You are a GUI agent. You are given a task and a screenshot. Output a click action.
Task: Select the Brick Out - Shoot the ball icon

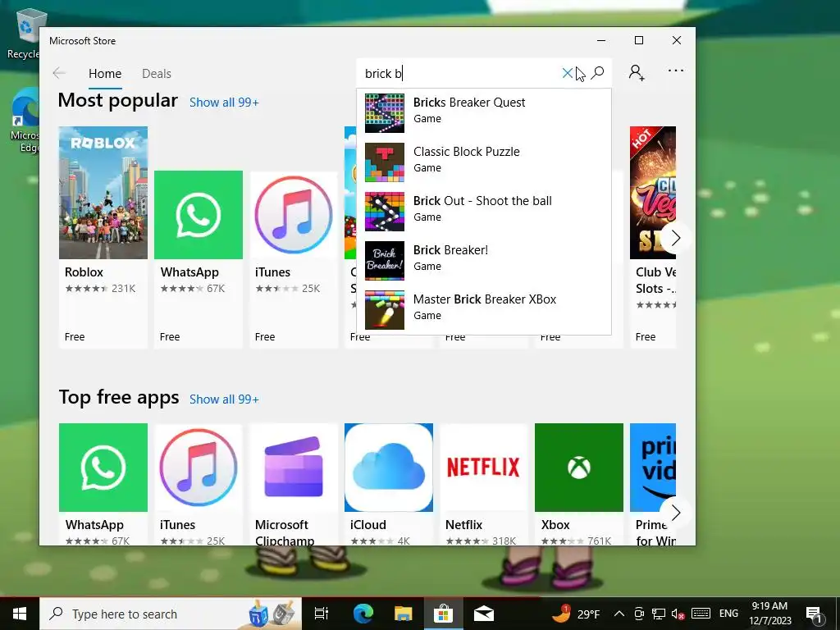pos(385,212)
